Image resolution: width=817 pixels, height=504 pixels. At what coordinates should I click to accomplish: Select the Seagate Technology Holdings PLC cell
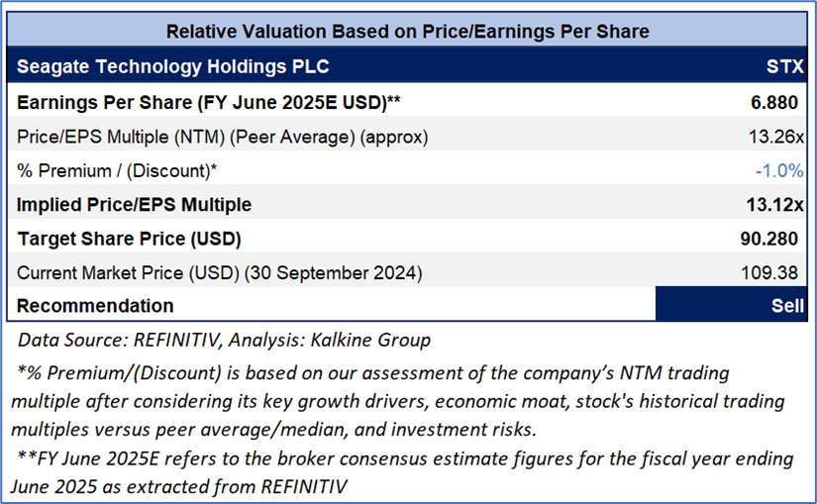[x=173, y=67]
